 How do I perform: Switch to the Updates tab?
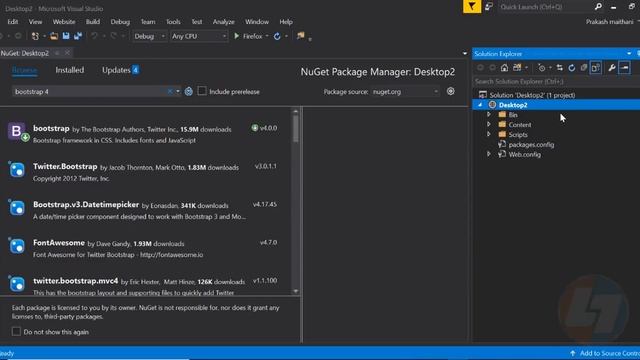tap(120, 70)
